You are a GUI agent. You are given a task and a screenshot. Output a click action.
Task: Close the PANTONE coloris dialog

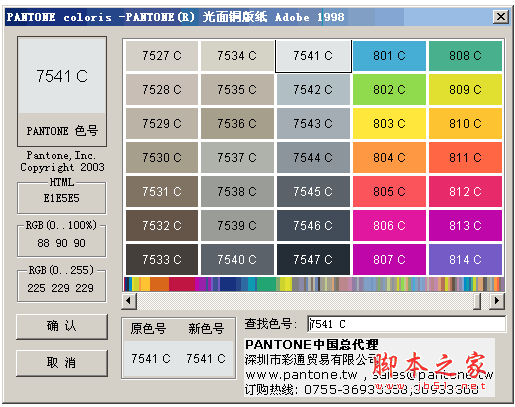tap(501, 16)
